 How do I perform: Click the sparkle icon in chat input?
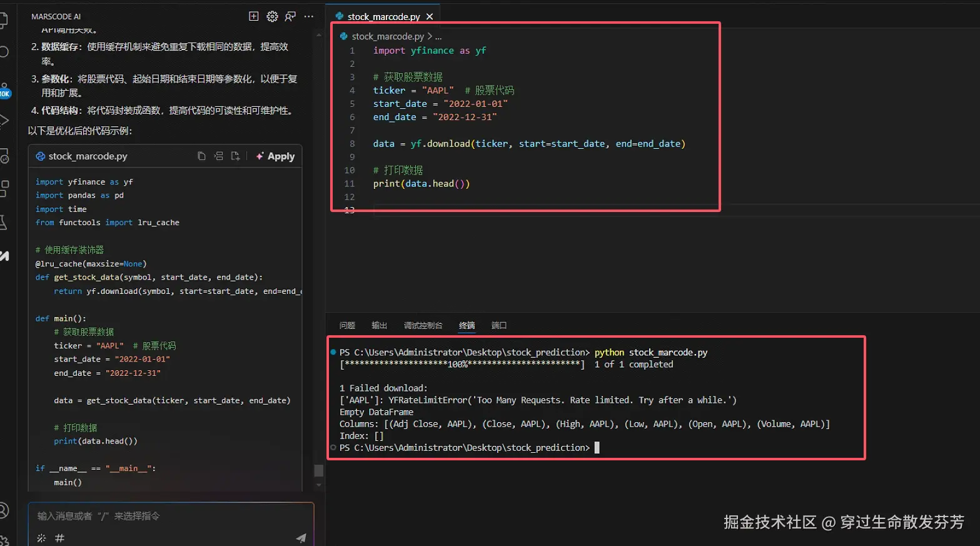tap(41, 538)
